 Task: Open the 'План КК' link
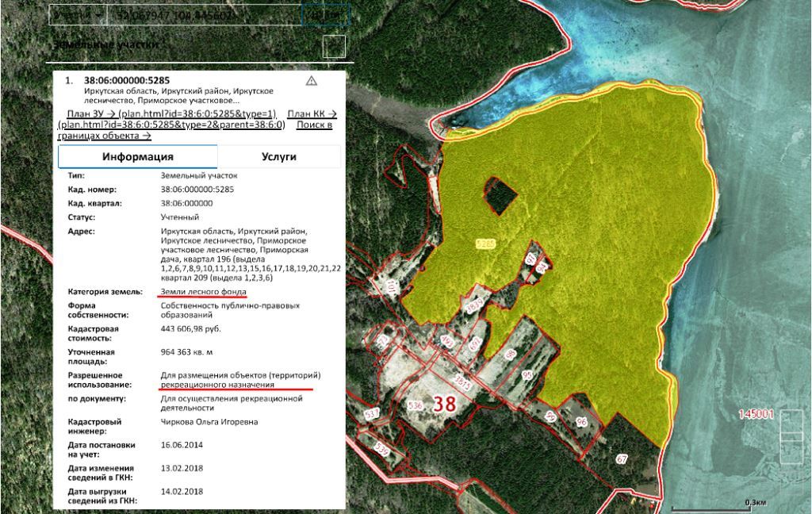coord(312,114)
